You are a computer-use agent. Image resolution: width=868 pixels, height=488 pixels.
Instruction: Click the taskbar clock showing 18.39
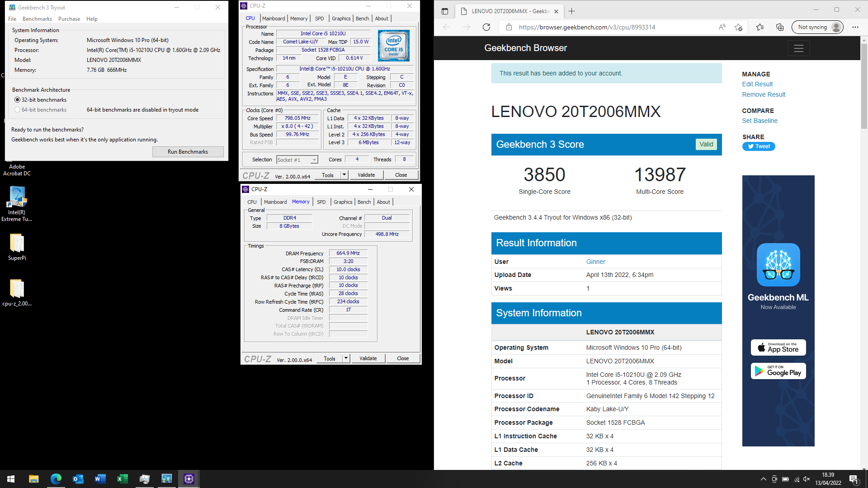click(x=828, y=479)
